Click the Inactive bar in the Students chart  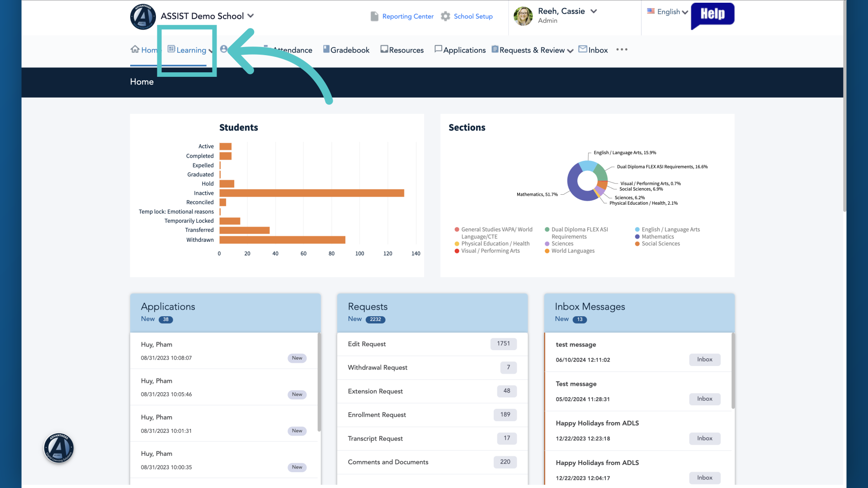(x=311, y=193)
